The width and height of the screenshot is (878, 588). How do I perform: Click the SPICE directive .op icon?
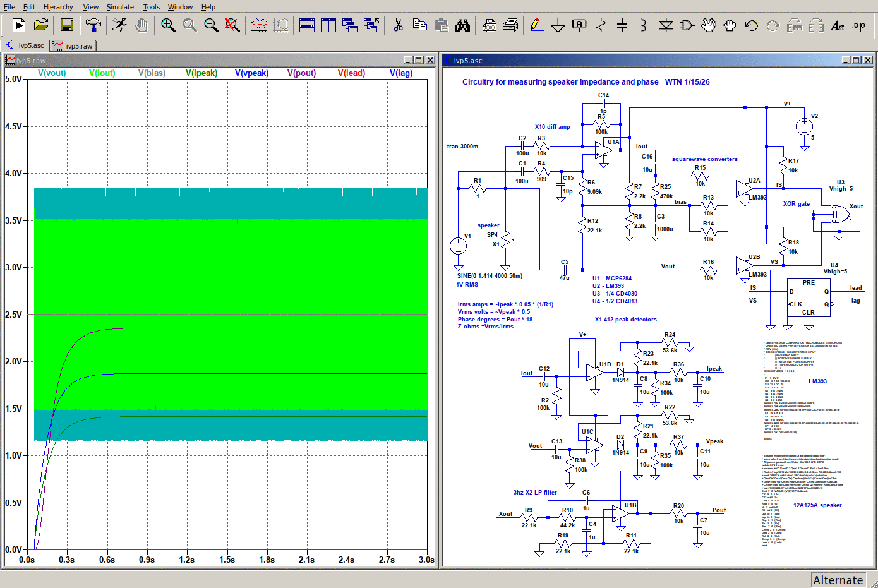point(858,25)
